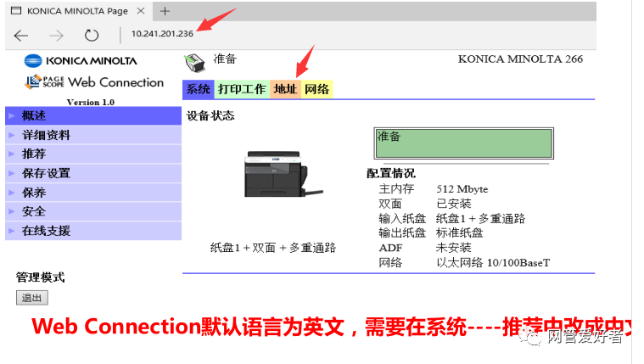Click the 512 Mbyte memory value
The width and height of the screenshot is (644, 364).
(462, 189)
